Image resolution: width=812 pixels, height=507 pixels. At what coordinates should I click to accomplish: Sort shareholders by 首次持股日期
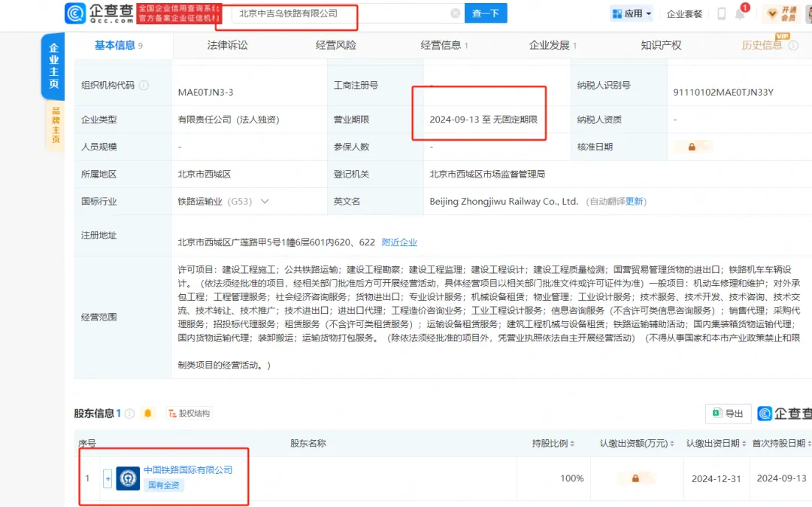coord(809,443)
